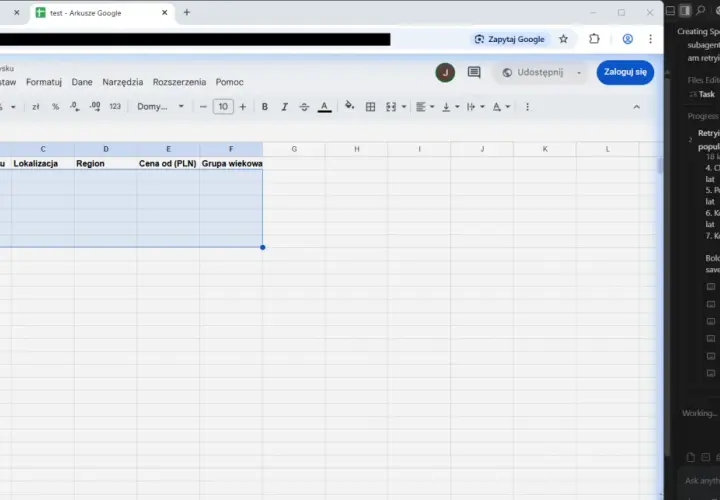Open the Domy... font family dropdown
This screenshot has width=720, height=500.
click(x=160, y=107)
